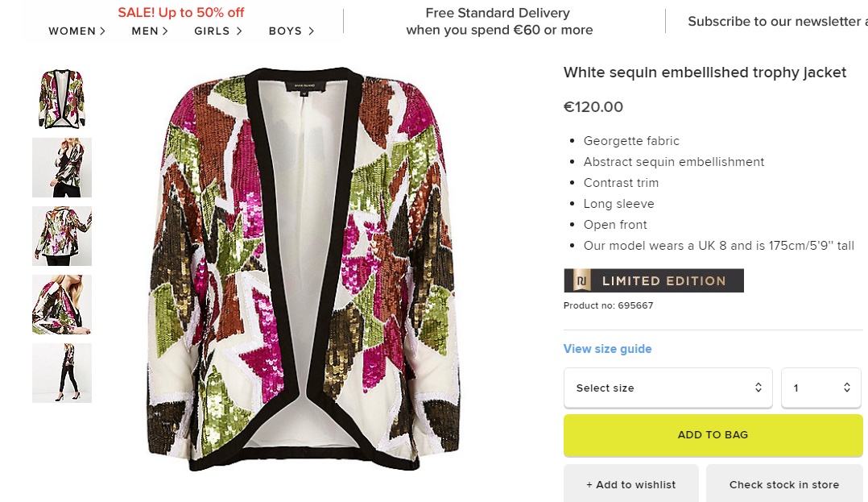
Task: View second thumbnail of model wearing jacket
Action: click(x=62, y=168)
